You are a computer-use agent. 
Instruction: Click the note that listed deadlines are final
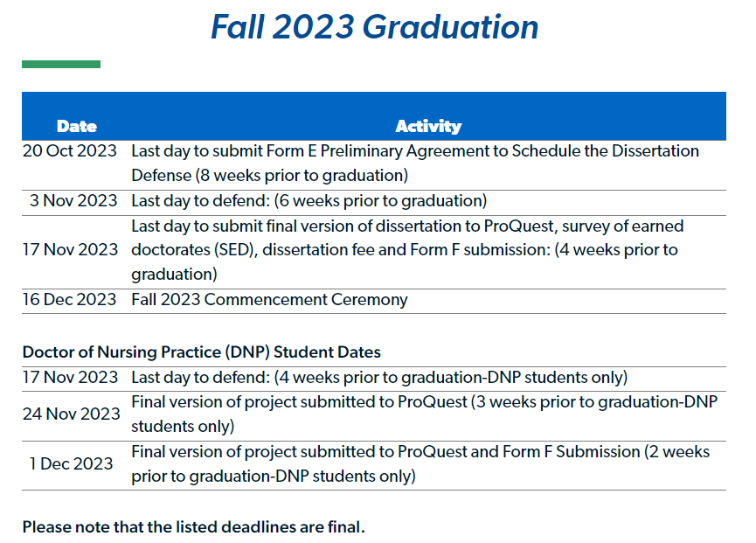(x=193, y=527)
